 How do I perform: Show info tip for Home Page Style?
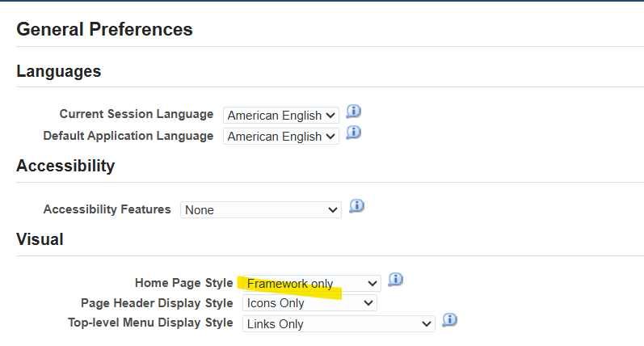pos(395,280)
